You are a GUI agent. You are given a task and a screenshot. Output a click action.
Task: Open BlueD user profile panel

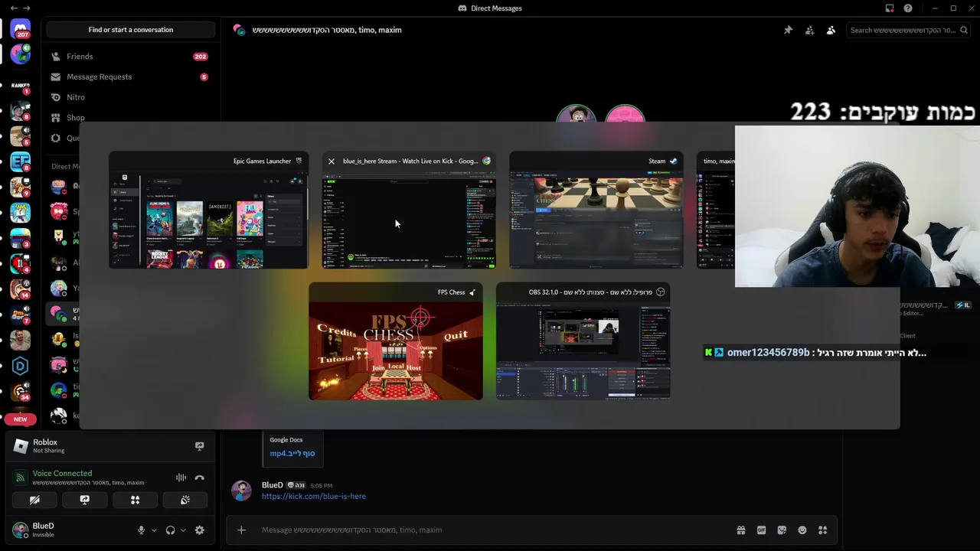click(x=44, y=530)
